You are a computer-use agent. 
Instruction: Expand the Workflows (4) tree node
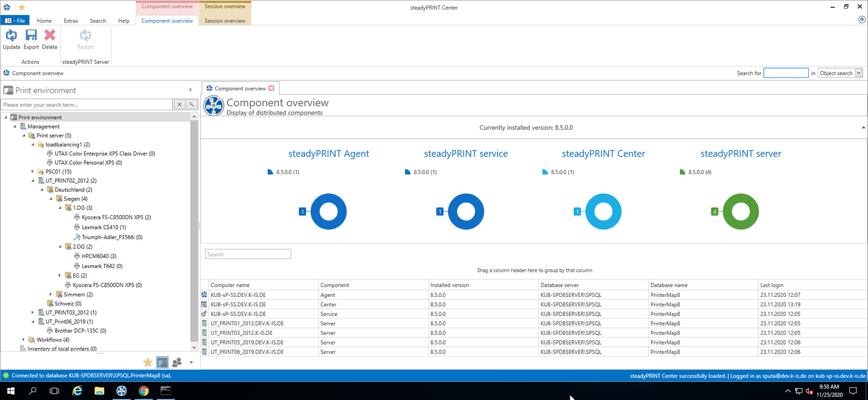(24, 340)
